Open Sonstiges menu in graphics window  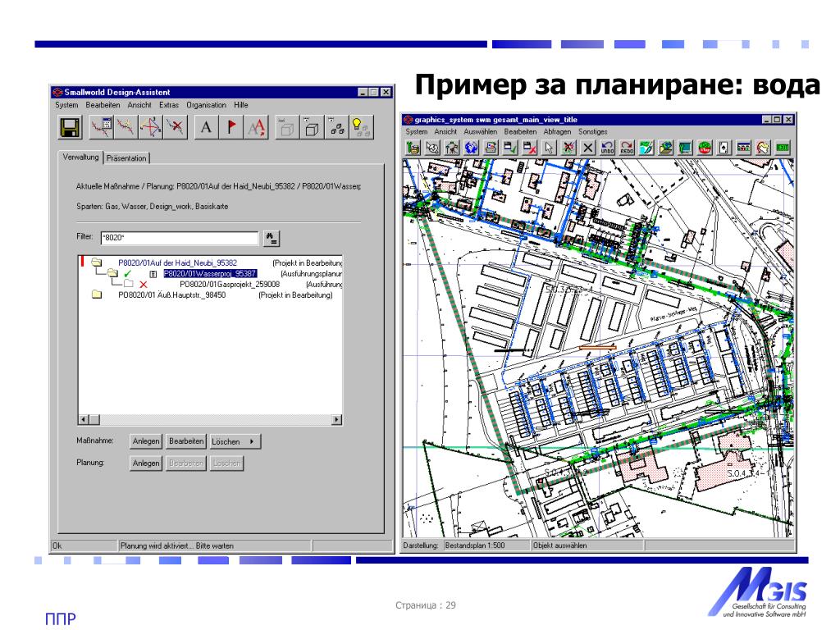593,131
